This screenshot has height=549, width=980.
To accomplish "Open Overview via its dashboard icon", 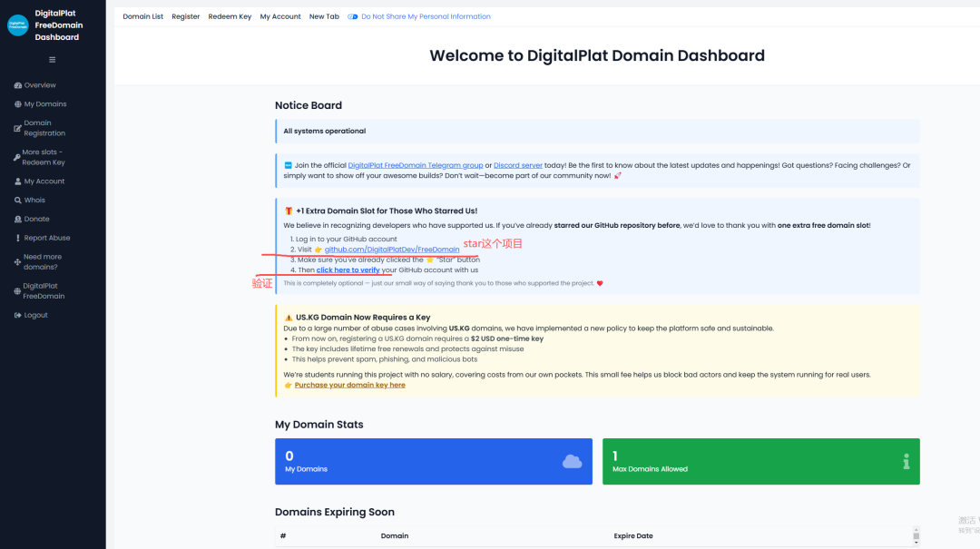I will (17, 85).
